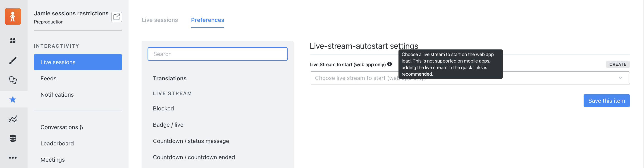Open Conversations β in sidebar
Viewport: 644px width, 168px height.
62,127
